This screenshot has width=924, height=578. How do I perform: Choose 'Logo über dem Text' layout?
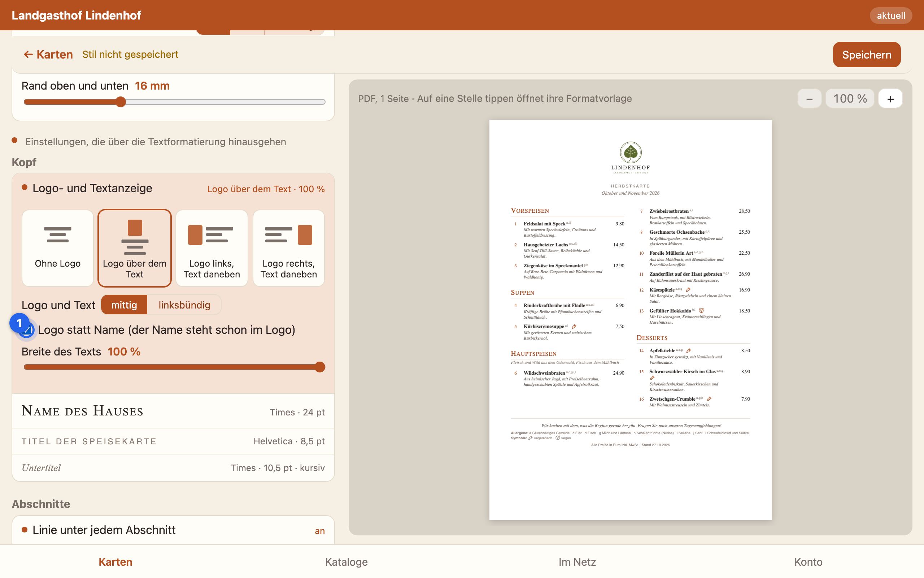pyautogui.click(x=134, y=248)
